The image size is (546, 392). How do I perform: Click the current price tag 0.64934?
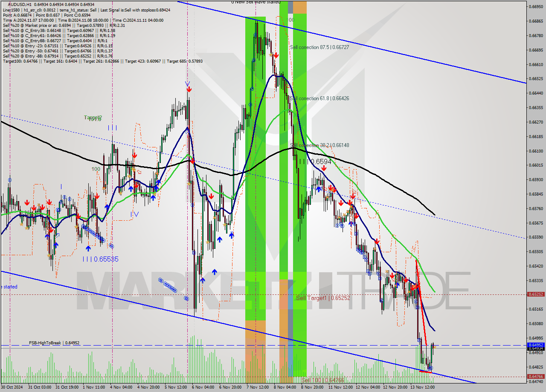[535, 349]
